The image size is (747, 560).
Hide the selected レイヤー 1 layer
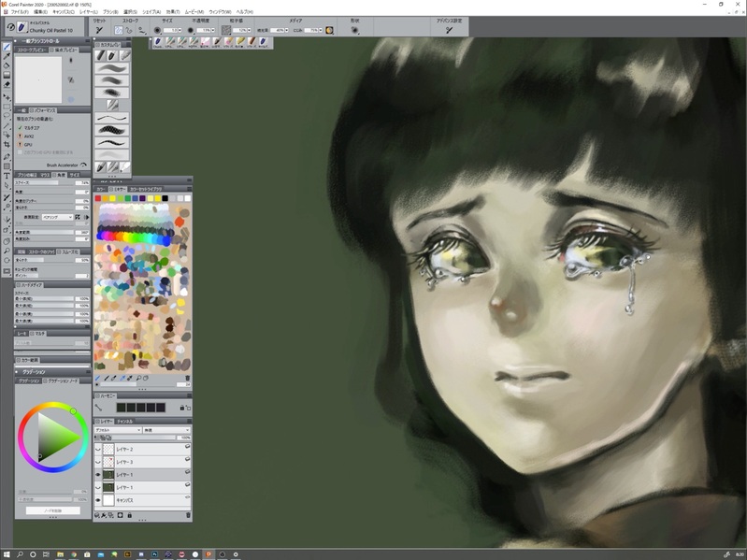click(x=98, y=475)
